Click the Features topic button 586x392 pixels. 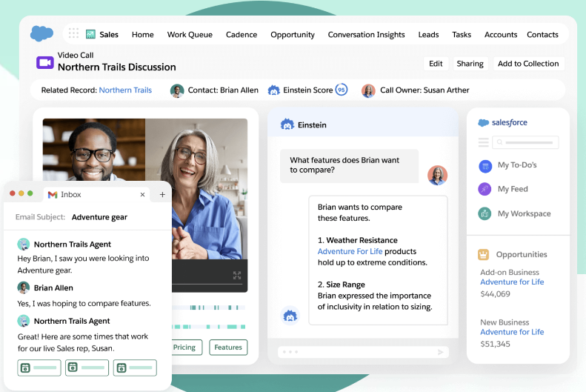(x=228, y=347)
